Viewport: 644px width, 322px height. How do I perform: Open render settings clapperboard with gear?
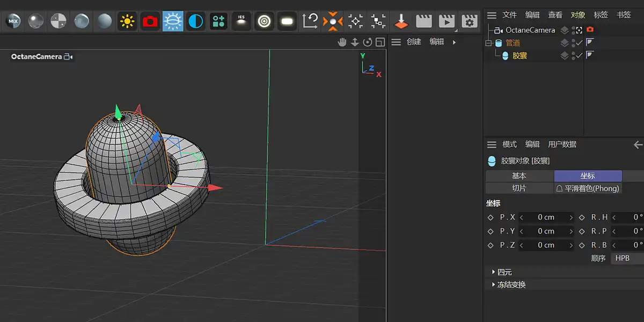click(x=470, y=21)
